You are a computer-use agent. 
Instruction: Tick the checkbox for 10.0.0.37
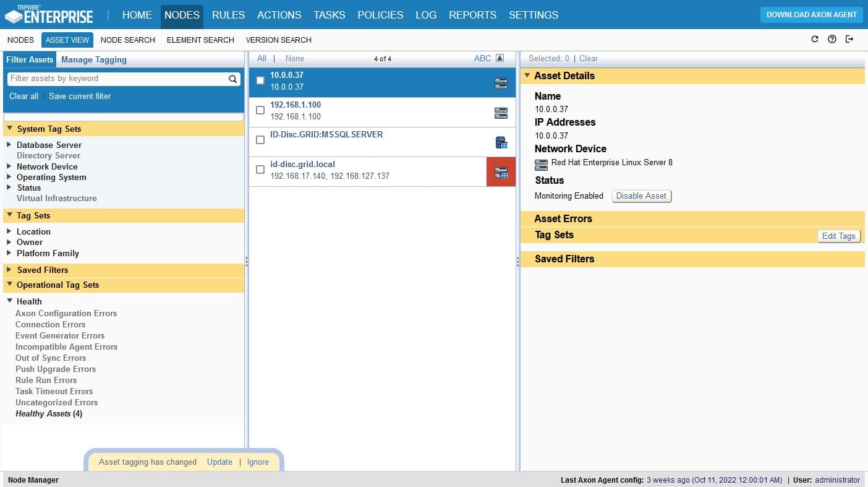click(260, 80)
